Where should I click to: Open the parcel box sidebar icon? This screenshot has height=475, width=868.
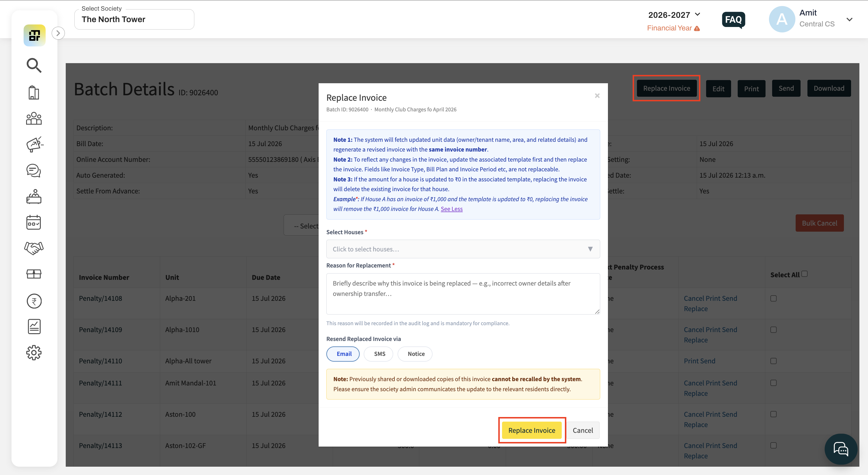34,274
